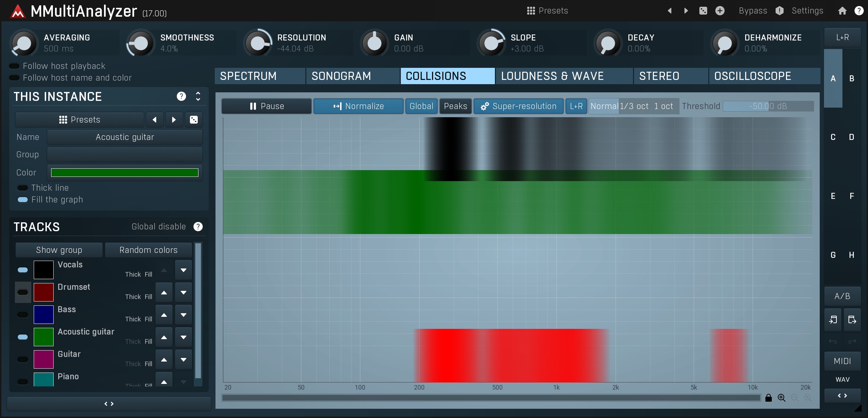Toggle the lock icon below the graph

(769, 398)
